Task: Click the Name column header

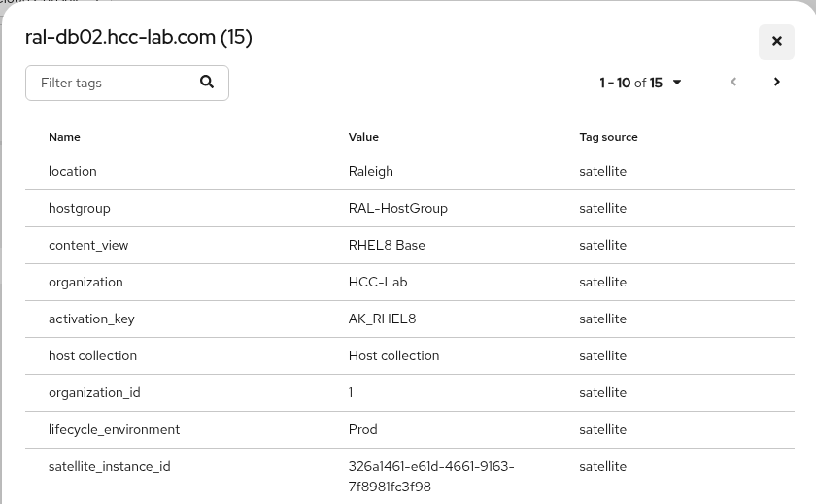Action: (64, 137)
